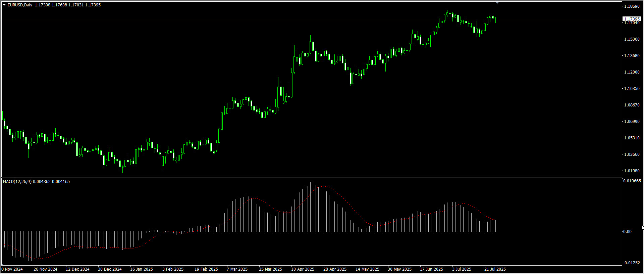
Task: Click the current price label 1.17395
Action: [x=632, y=19]
